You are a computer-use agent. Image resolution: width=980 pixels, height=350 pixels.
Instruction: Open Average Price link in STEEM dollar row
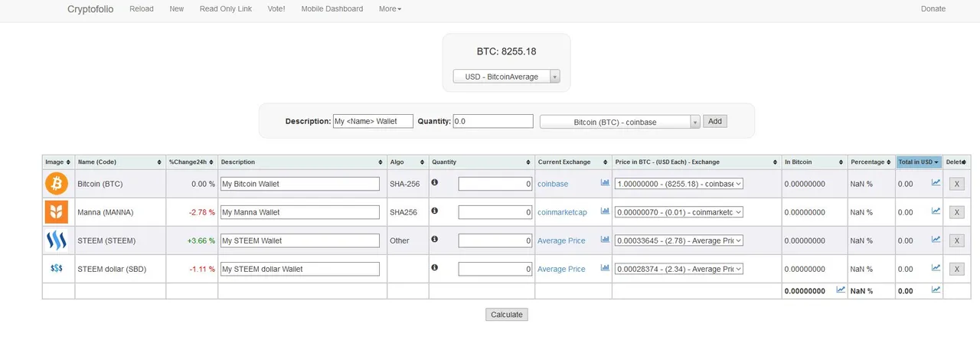561,269
